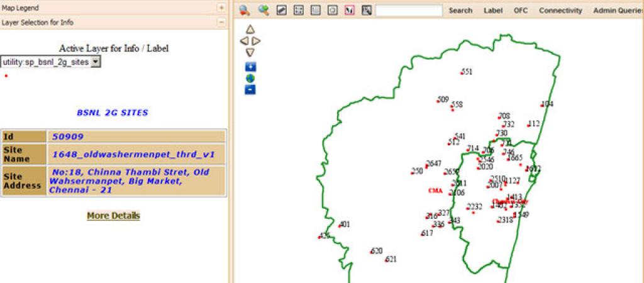The image size is (644, 283).
Task: Click map site point 714
Action: (468, 150)
